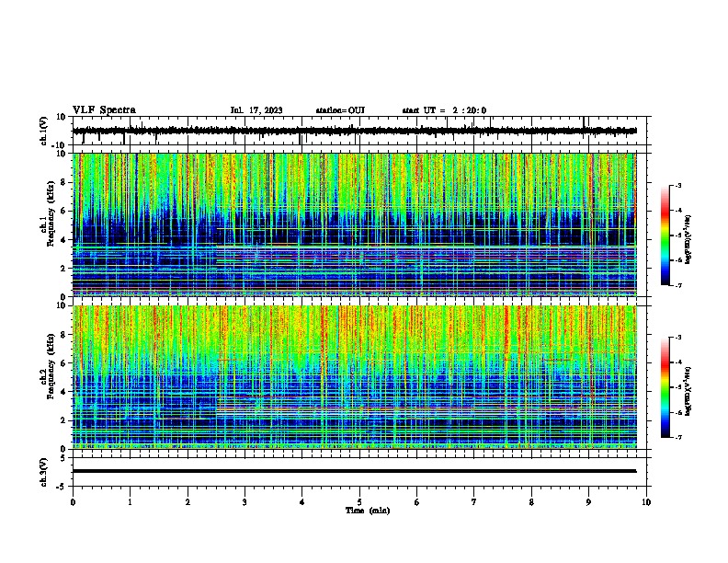This screenshot has width=728, height=563.
Task: Select the "start UT = 2:20:0" text
Action: [x=444, y=110]
